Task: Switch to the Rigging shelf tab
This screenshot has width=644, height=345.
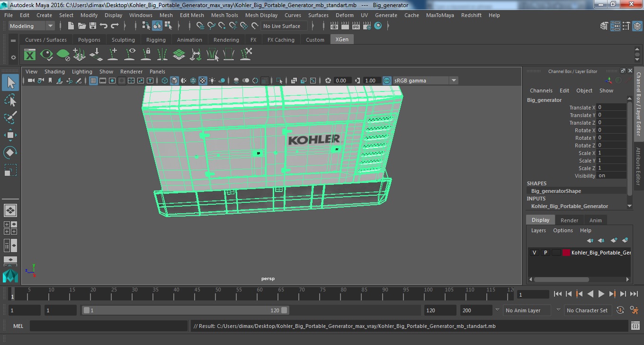Action: pos(156,40)
